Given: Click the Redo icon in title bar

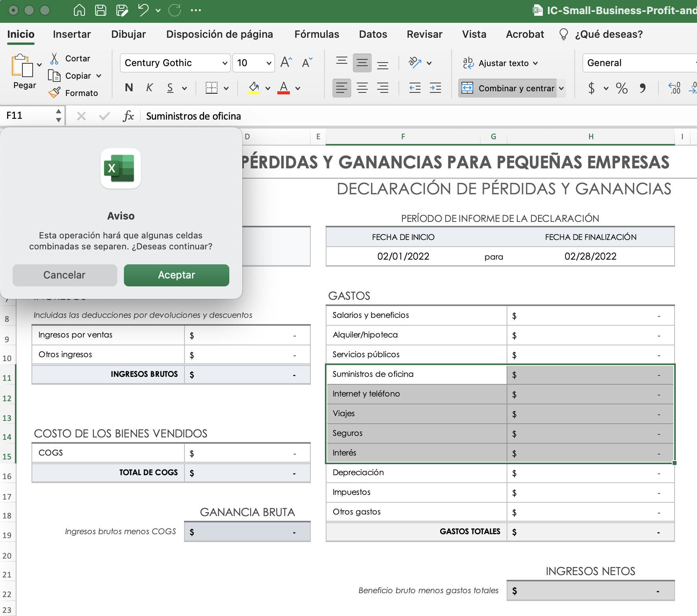Looking at the screenshot, I should click(175, 10).
